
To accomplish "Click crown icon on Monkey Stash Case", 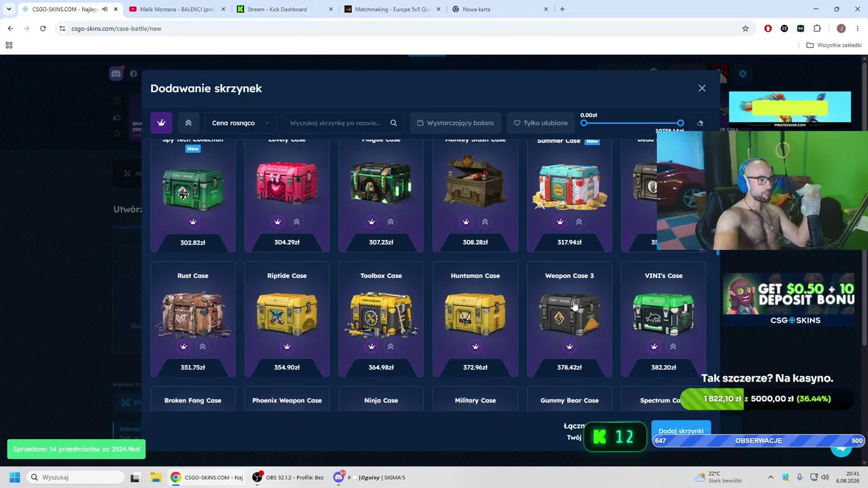I will 466,222.
